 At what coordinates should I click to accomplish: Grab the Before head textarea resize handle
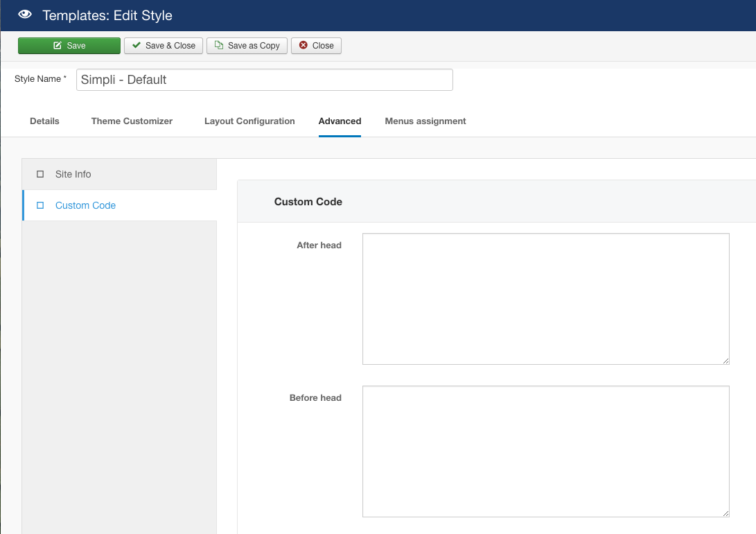point(726,513)
